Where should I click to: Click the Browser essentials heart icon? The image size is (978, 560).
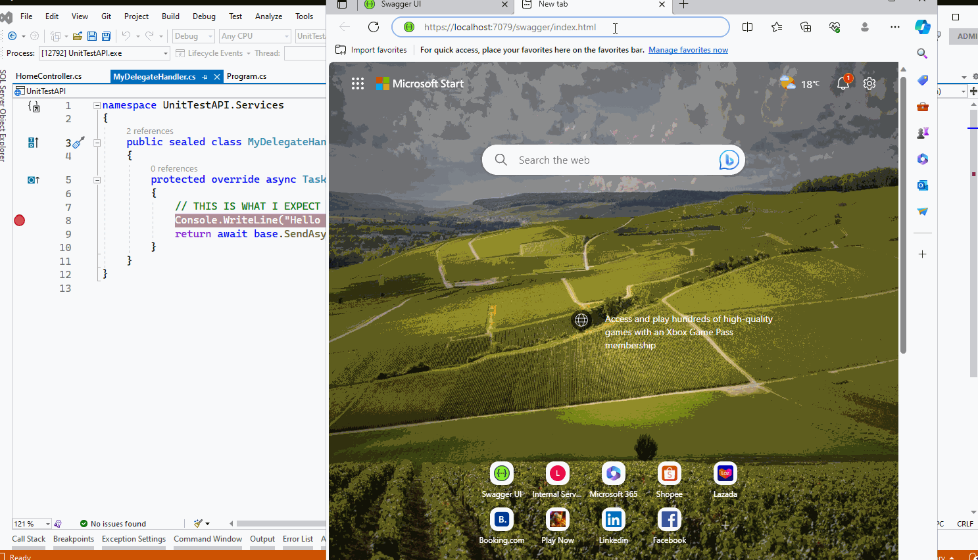pos(835,27)
